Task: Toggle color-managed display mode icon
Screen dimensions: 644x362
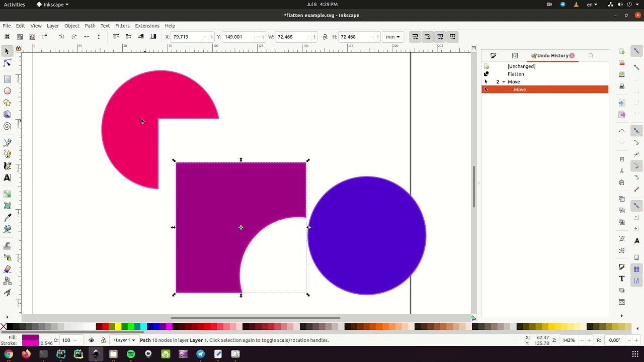Action: point(473,318)
